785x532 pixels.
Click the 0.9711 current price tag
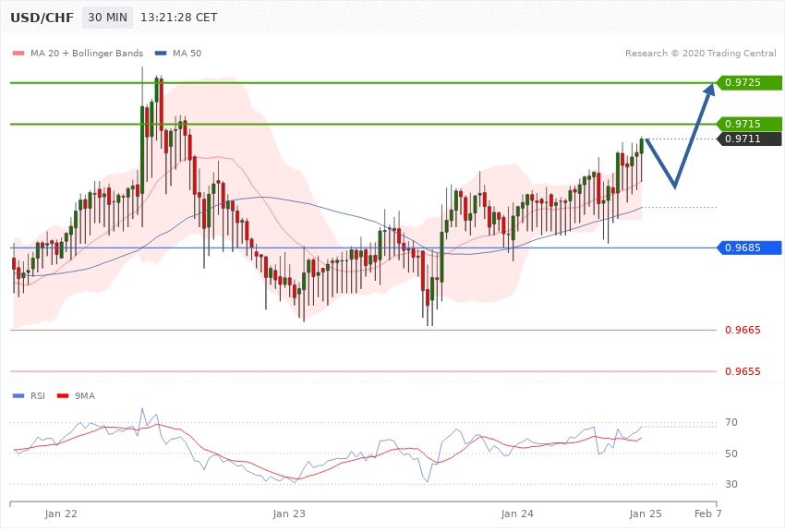click(x=749, y=139)
